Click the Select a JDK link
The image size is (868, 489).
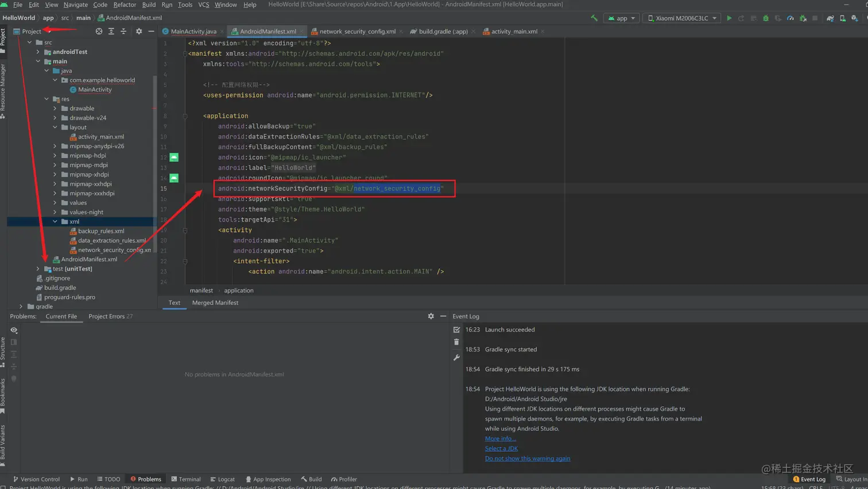pos(501,449)
